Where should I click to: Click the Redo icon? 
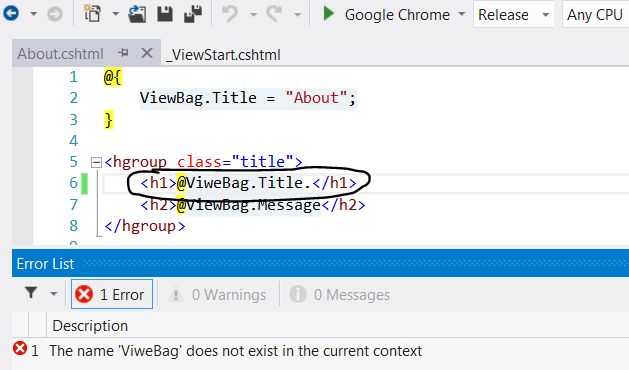(274, 14)
